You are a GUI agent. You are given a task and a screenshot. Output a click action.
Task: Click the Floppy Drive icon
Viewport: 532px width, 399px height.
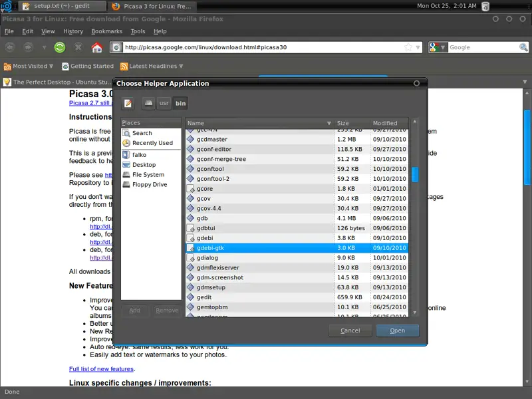pyautogui.click(x=126, y=184)
